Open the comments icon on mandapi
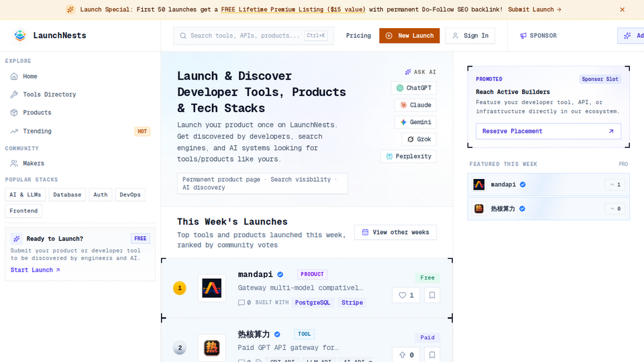The height and width of the screenshot is (362, 644). click(x=241, y=302)
